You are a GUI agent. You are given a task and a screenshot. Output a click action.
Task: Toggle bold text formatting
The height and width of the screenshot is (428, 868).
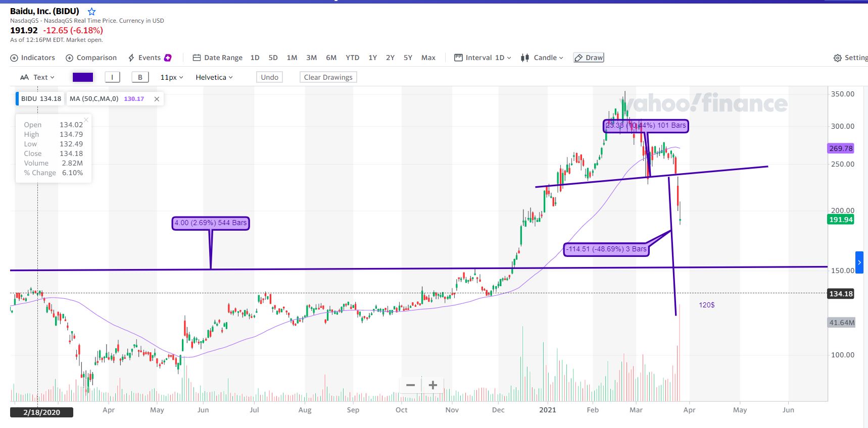point(140,77)
